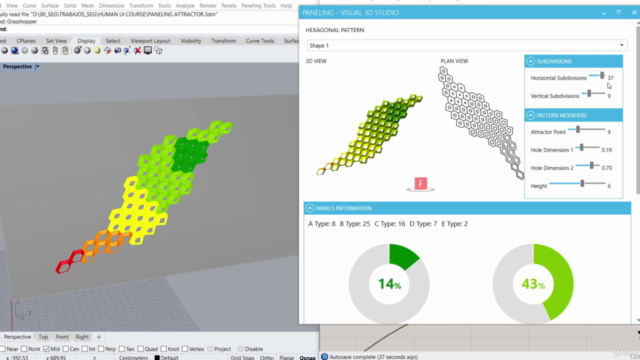Toggle Planar mode in status bar
This screenshot has height=360, width=640.
(287, 358)
